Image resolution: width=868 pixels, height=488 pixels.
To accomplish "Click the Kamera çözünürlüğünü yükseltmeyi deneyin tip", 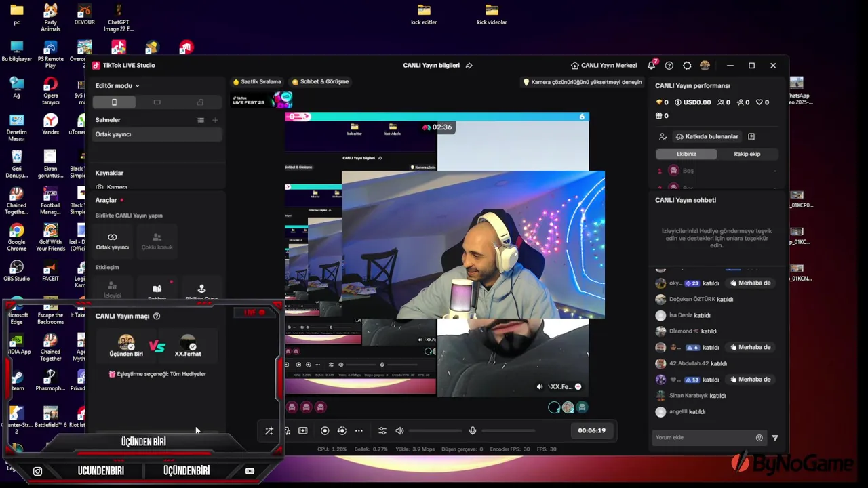I will [x=582, y=82].
